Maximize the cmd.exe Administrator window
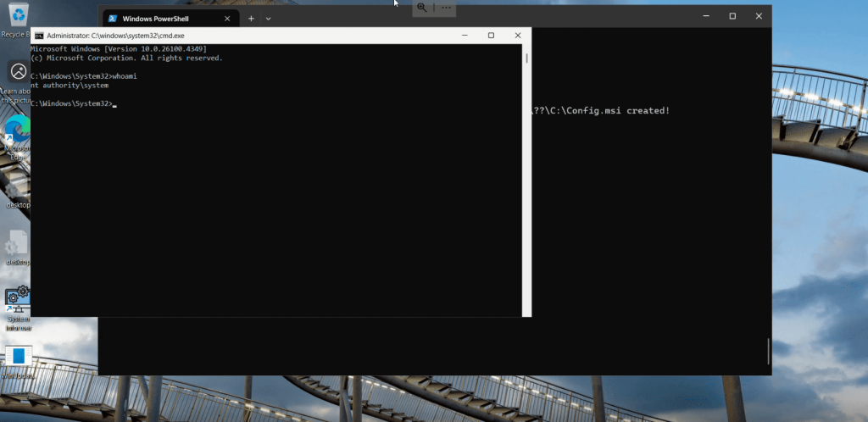868x422 pixels. point(491,36)
